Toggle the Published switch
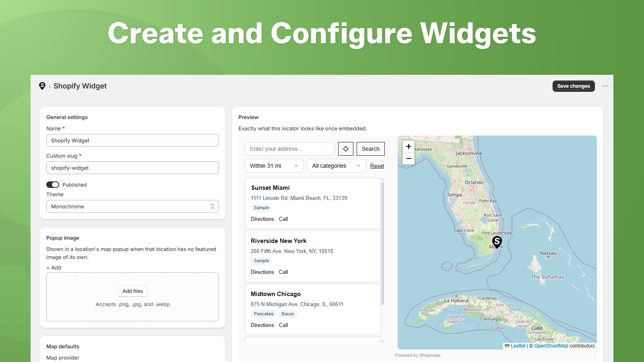Screen dimensions: 644x362 coord(53,185)
